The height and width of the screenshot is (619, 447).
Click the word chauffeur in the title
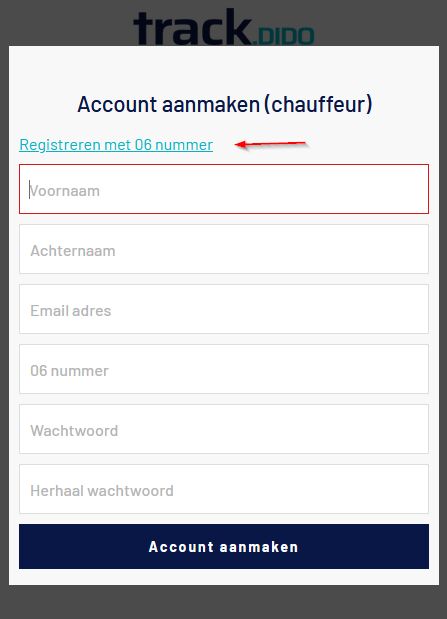(x=318, y=105)
